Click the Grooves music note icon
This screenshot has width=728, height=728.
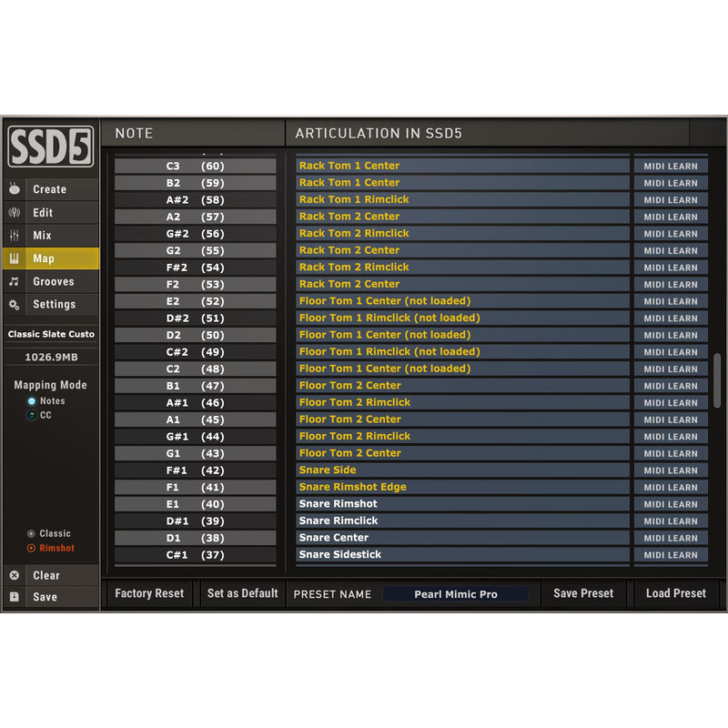[x=15, y=282]
